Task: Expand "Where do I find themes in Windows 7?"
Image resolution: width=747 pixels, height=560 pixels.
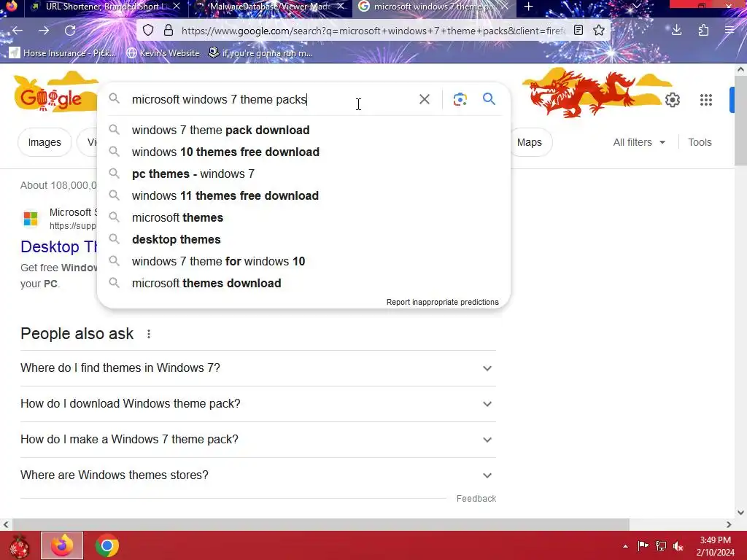Action: [258, 368]
